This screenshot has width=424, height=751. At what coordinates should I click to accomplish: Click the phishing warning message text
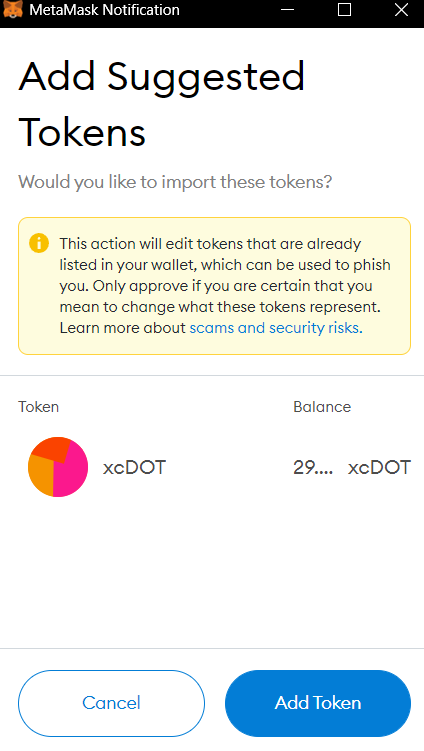coord(225,285)
